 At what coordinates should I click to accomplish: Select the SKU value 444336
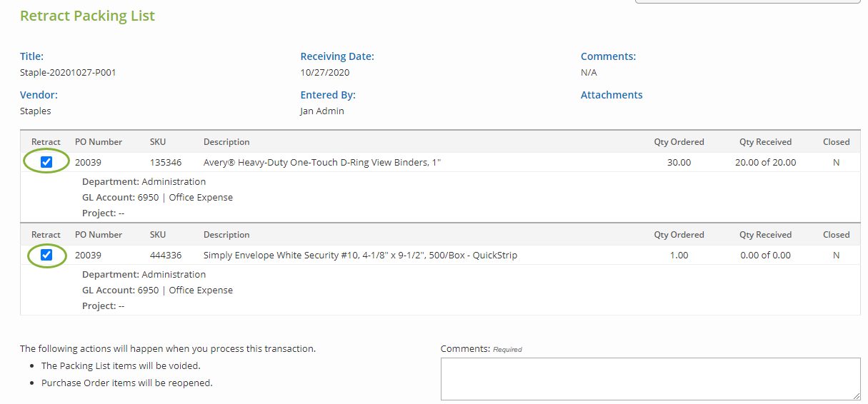click(166, 255)
